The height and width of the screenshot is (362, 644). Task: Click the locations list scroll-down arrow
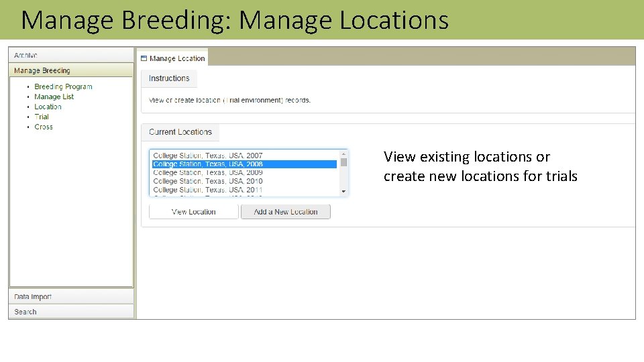tap(343, 191)
